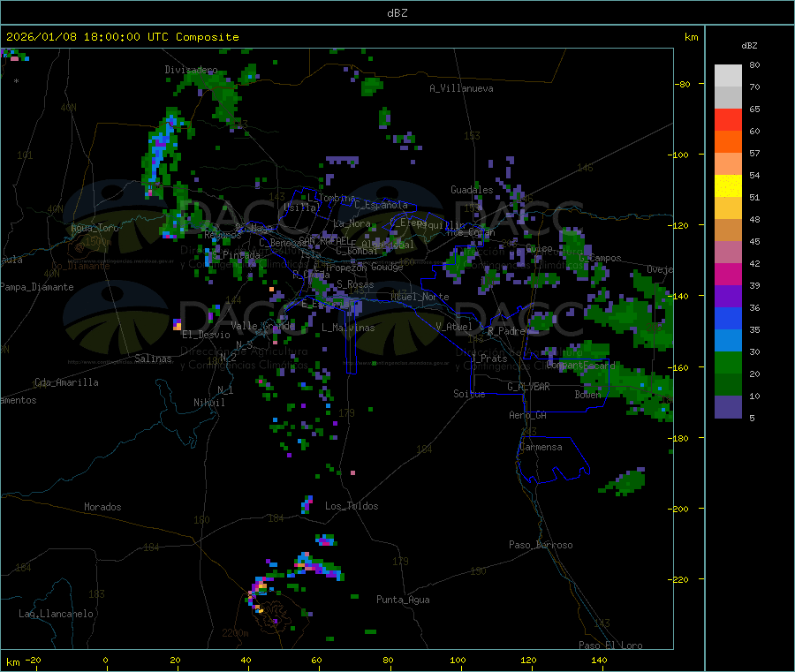Select the light orange 54-57 dBZ swatch
Image resolution: width=795 pixels, height=672 pixels.
click(x=728, y=163)
